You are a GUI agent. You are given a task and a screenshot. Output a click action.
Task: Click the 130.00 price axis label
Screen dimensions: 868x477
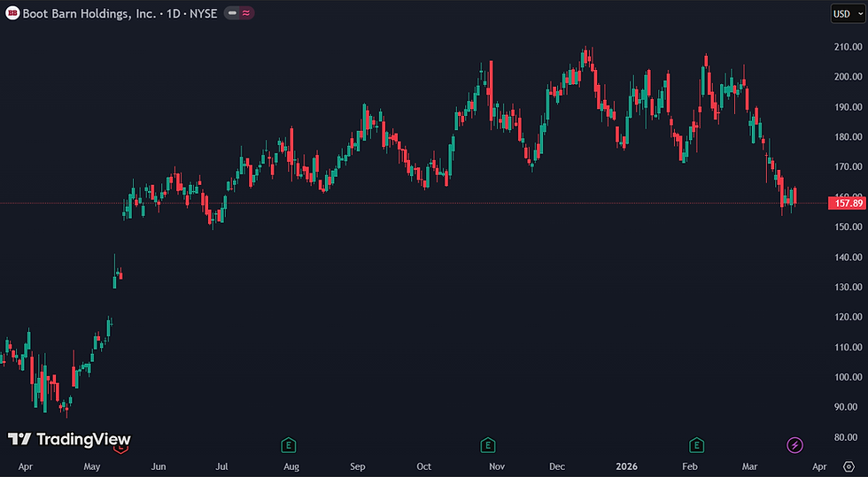[849, 287]
